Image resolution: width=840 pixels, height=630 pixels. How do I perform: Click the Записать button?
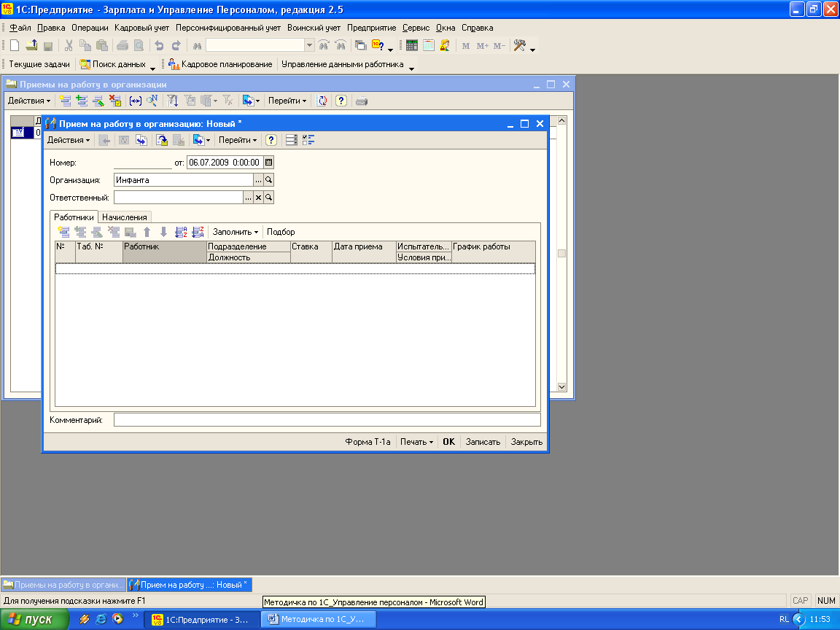pyautogui.click(x=483, y=442)
